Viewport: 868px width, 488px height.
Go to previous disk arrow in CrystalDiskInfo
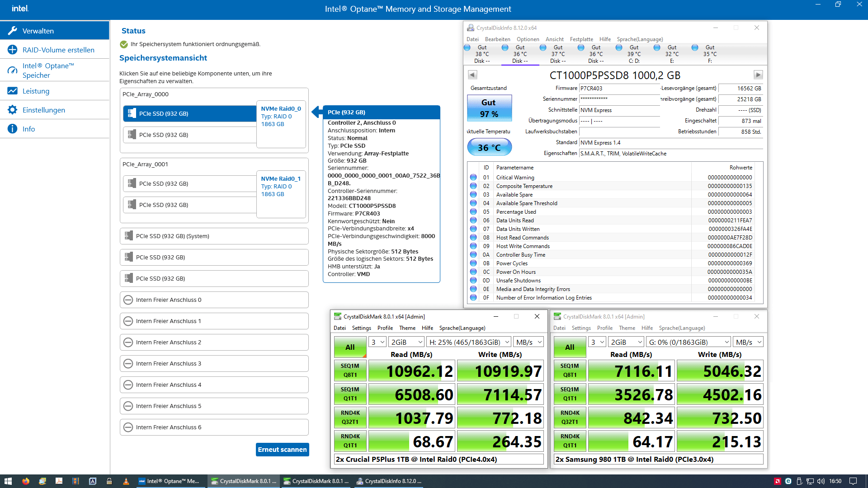pos(472,75)
